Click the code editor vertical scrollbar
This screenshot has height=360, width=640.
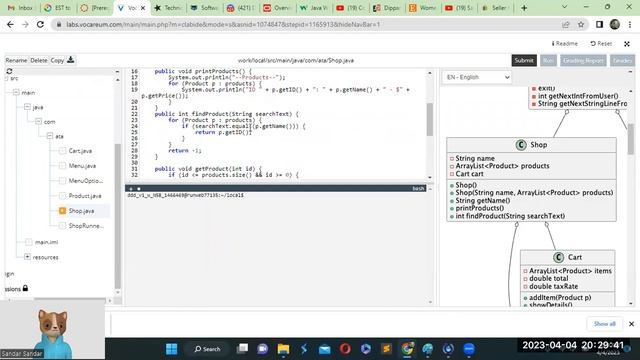coord(430,119)
